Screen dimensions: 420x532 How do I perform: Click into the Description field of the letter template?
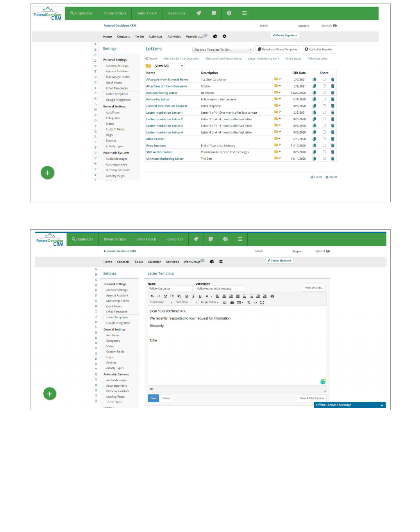pyautogui.click(x=220, y=289)
